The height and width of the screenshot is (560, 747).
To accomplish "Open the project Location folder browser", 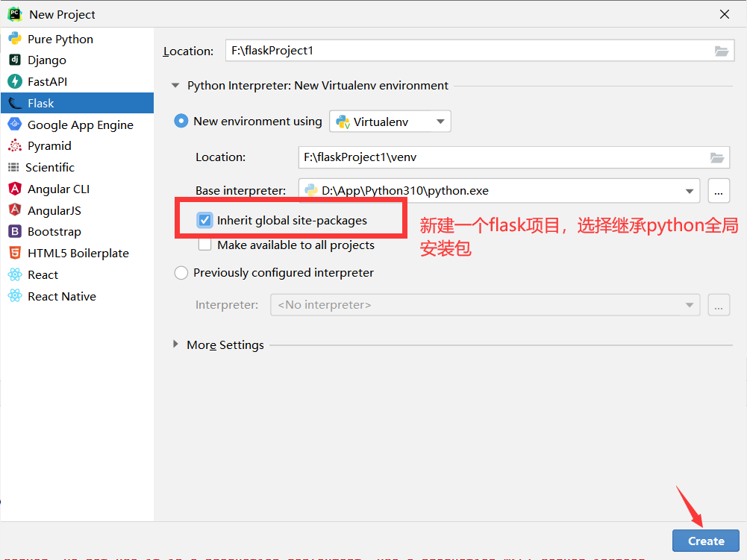I will (x=721, y=51).
